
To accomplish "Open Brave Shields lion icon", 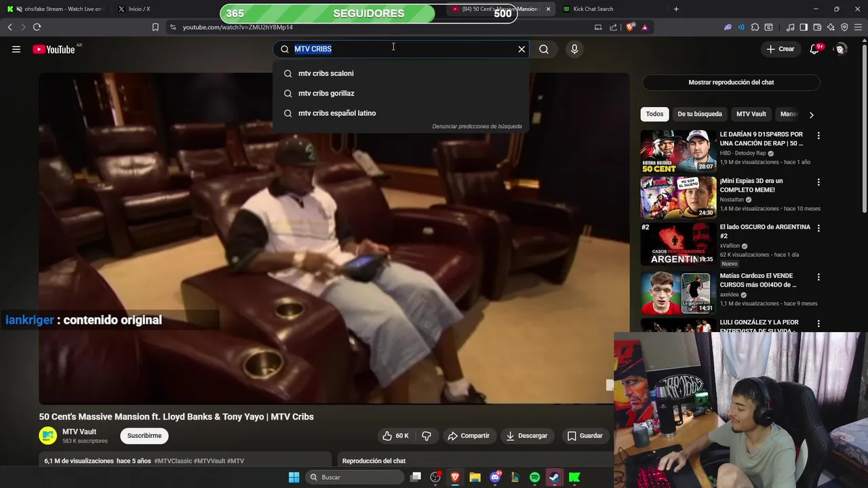I will pyautogui.click(x=631, y=27).
